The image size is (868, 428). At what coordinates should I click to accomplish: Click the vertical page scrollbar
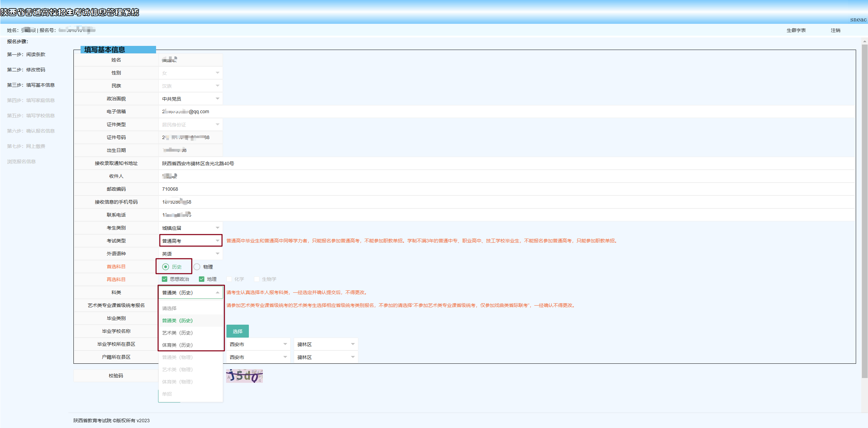pyautogui.click(x=864, y=211)
